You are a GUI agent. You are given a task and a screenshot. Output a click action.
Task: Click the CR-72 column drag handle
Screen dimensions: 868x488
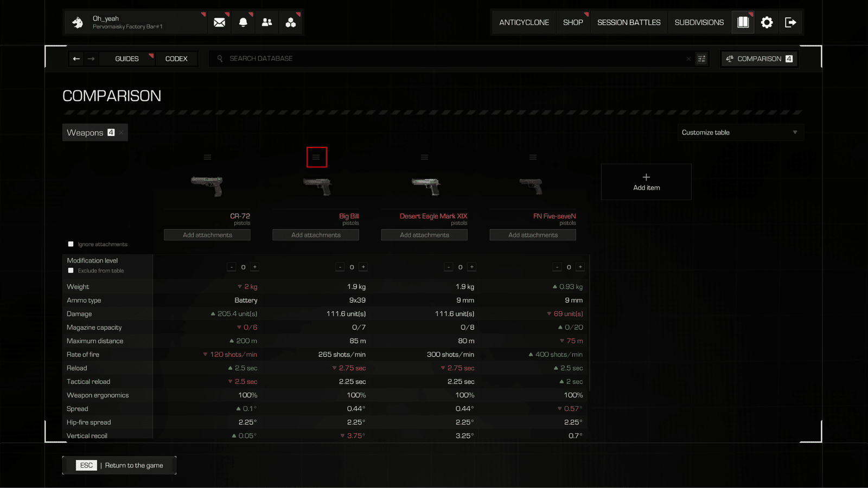point(207,157)
